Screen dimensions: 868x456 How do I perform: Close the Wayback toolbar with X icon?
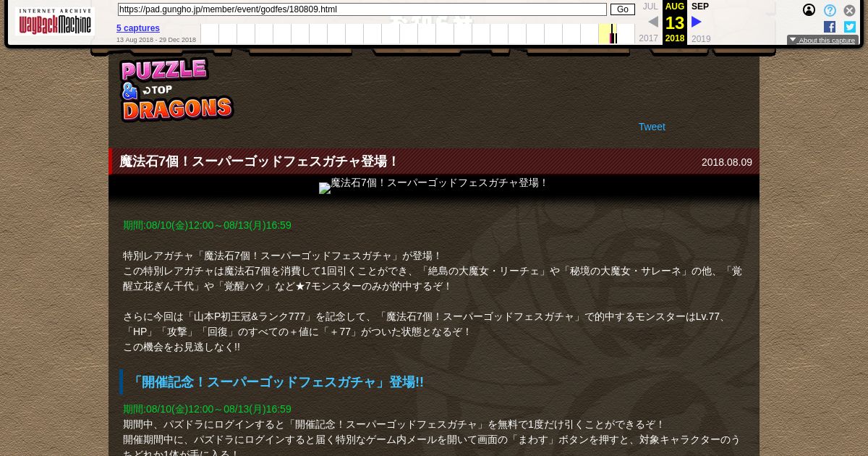pyautogui.click(x=850, y=10)
